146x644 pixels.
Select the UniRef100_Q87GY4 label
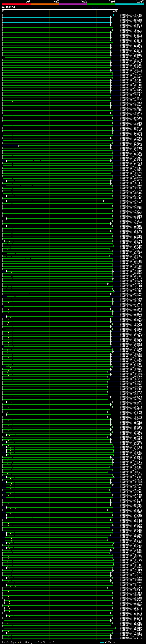pyautogui.click(x=131, y=407)
